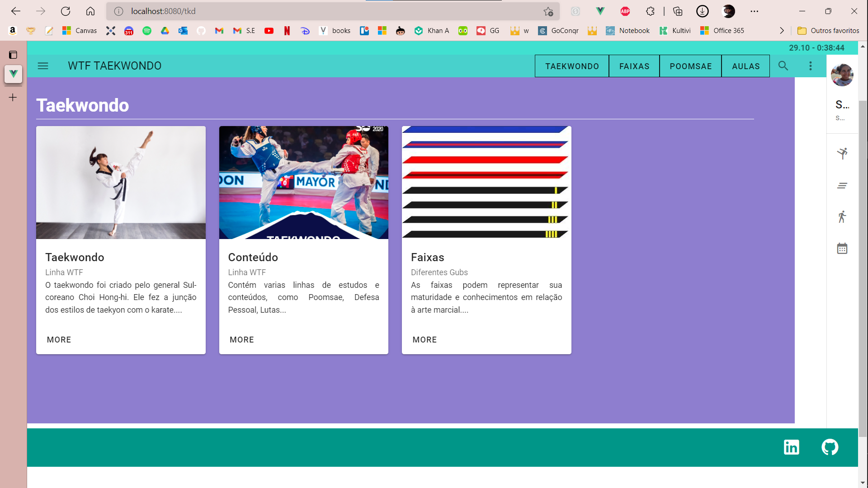Click the Conteúdo card sparring image thumbnail

coord(303,183)
